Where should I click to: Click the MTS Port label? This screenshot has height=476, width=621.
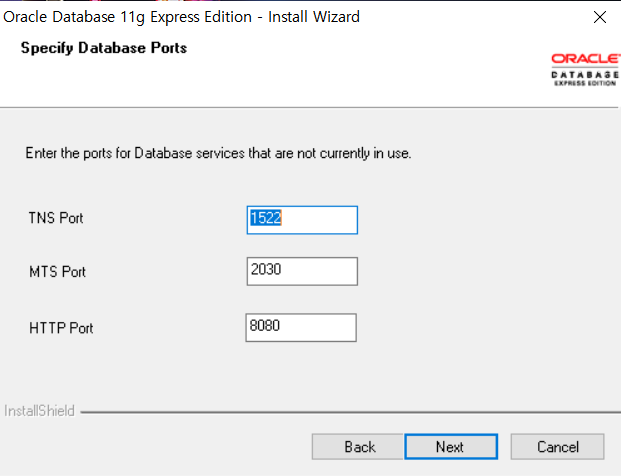57,272
